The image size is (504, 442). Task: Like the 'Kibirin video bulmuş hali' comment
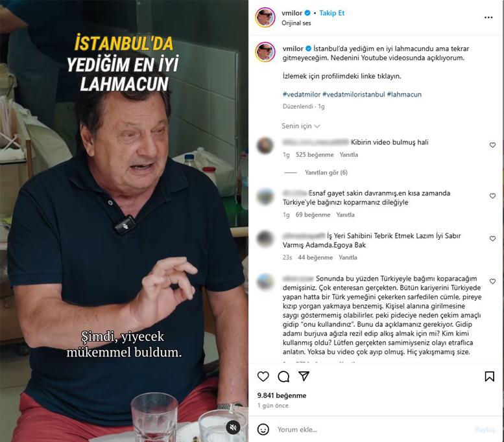(x=492, y=145)
